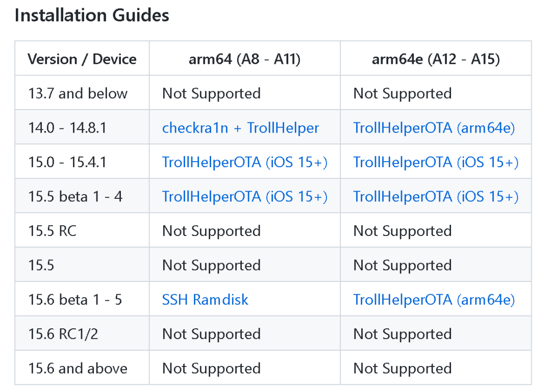This screenshot has height=392, width=551.
Task: Open the SSH Ramdisk guide link
Action: click(x=205, y=299)
